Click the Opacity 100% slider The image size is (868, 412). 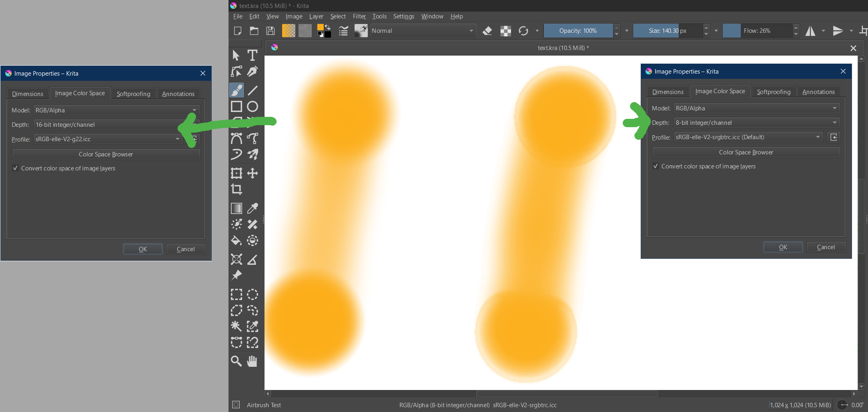578,31
